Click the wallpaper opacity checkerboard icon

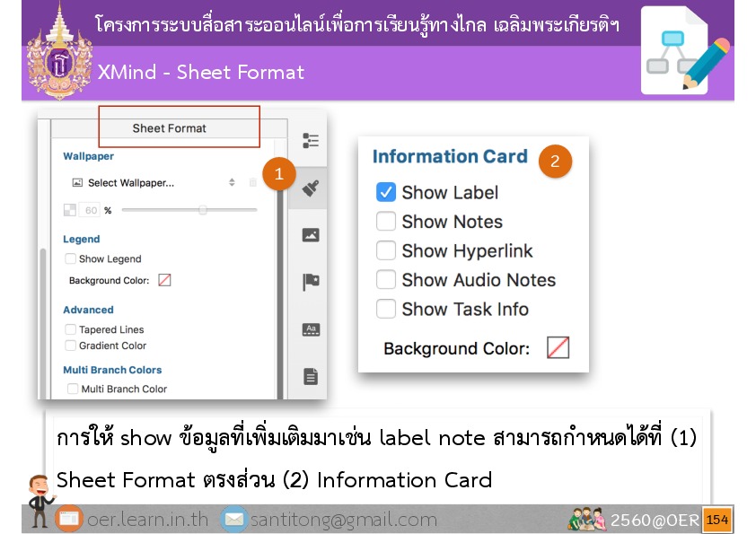pos(69,210)
